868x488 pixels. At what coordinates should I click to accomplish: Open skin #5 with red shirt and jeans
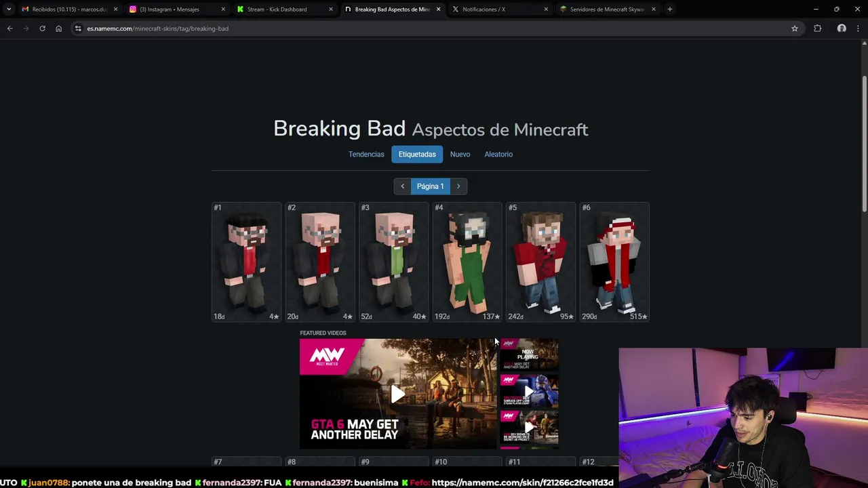pyautogui.click(x=540, y=262)
